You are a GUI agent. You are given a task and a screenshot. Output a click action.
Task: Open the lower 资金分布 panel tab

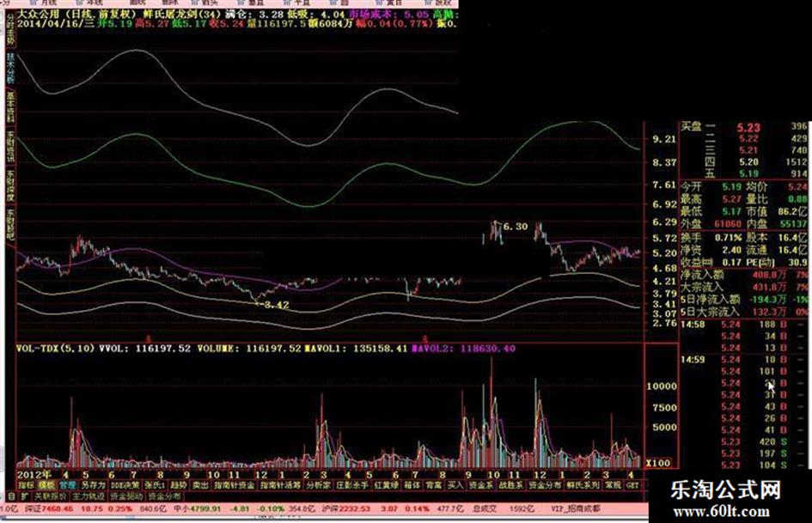[164, 496]
